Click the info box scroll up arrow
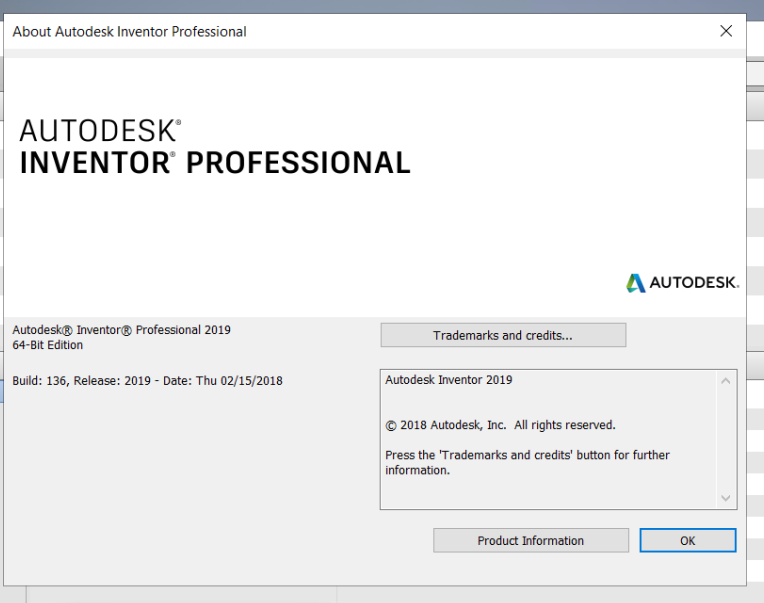 click(x=726, y=381)
